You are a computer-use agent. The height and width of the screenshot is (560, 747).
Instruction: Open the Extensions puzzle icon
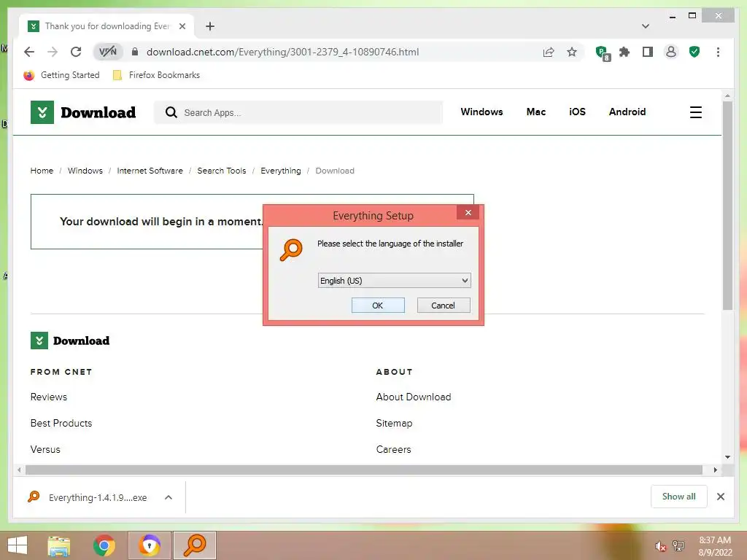tap(624, 52)
